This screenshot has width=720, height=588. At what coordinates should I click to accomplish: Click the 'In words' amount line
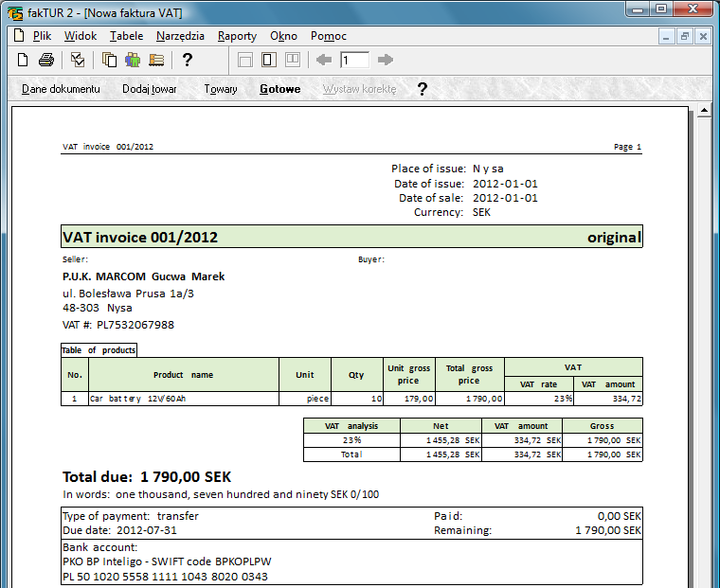coord(221,494)
